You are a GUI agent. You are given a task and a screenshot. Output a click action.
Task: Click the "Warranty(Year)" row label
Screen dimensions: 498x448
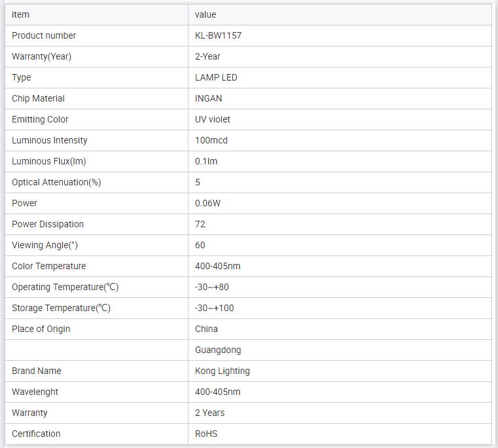(41, 56)
